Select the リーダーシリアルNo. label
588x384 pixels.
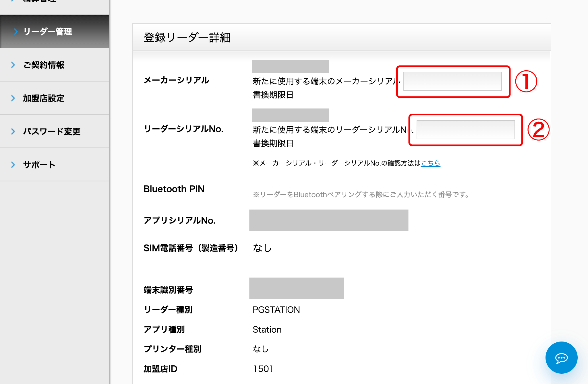click(183, 129)
